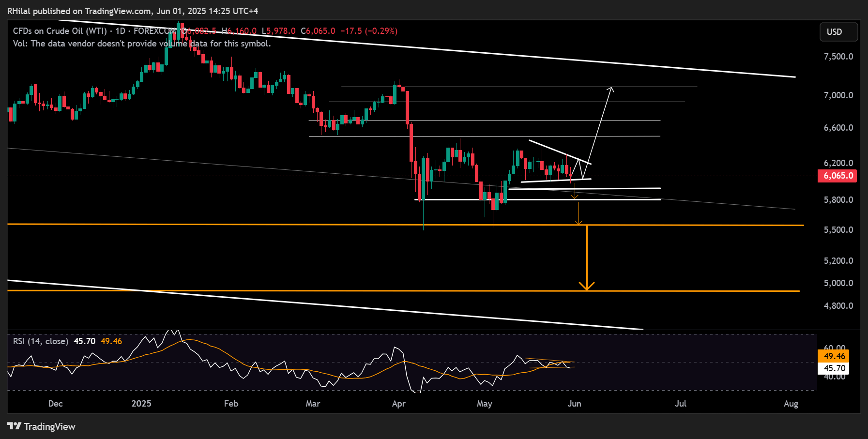Viewport: 868px width, 439px height.
Task: Click the H6,160.0 high value
Action: coord(239,31)
